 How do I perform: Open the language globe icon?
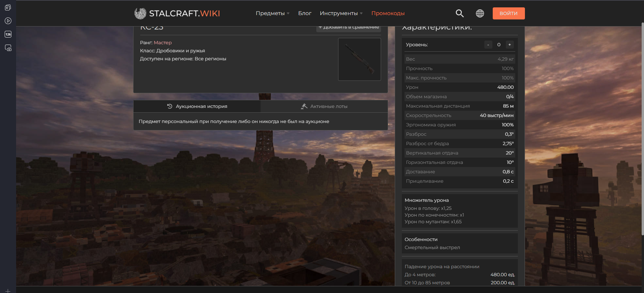coord(480,13)
